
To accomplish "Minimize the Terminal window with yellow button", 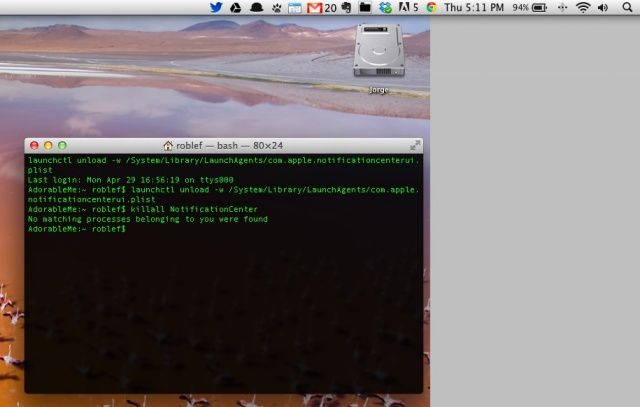I will click(x=48, y=145).
